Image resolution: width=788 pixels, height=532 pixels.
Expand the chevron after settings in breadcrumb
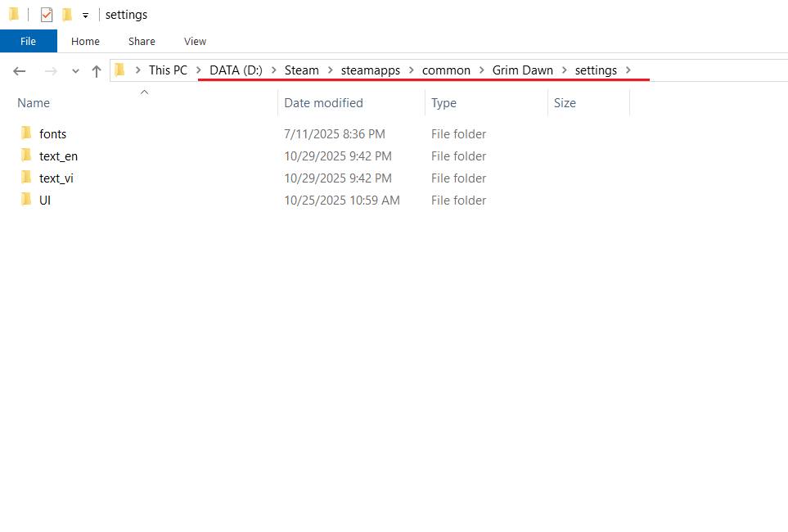[x=628, y=70]
